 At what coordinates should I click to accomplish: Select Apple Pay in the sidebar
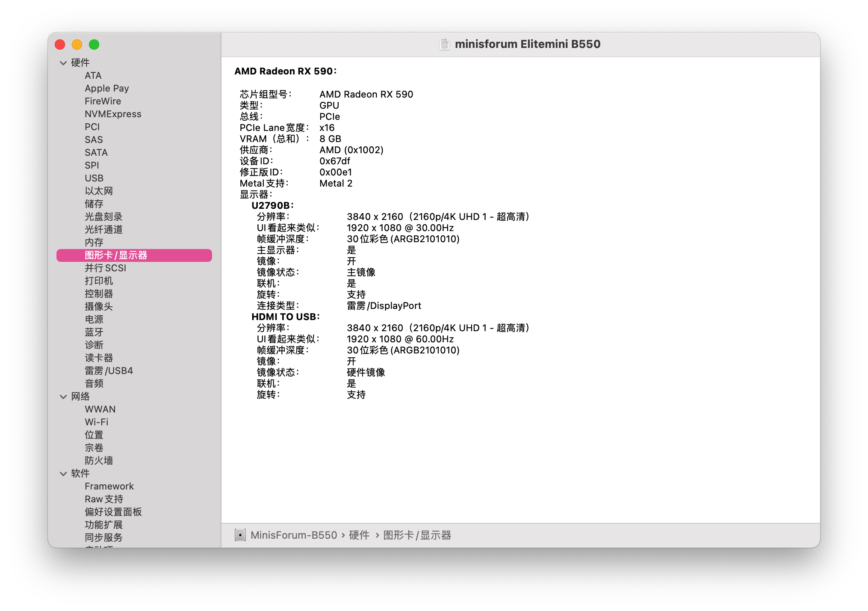[x=106, y=89]
